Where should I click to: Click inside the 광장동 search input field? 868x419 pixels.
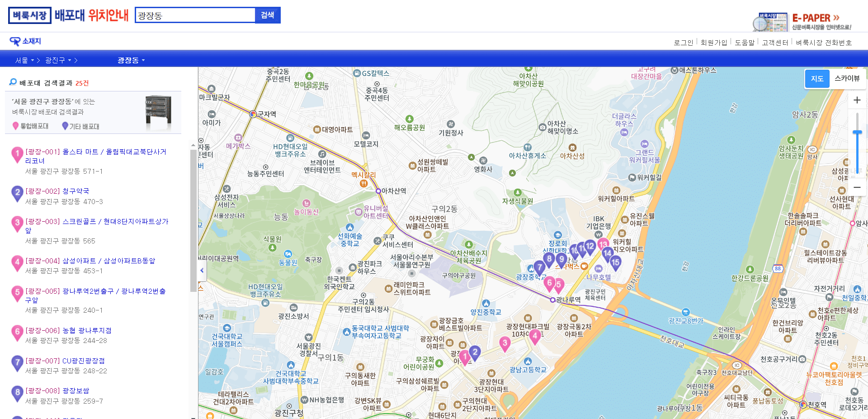click(x=194, y=14)
